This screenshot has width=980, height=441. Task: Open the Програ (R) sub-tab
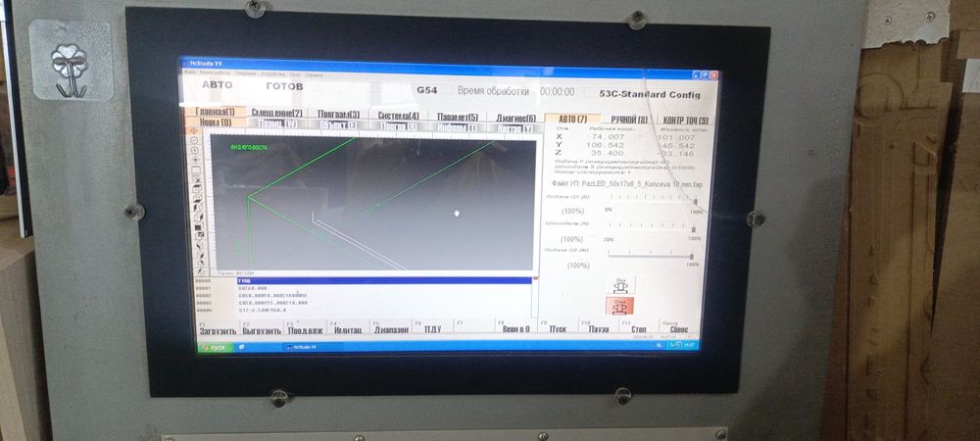pyautogui.click(x=398, y=126)
